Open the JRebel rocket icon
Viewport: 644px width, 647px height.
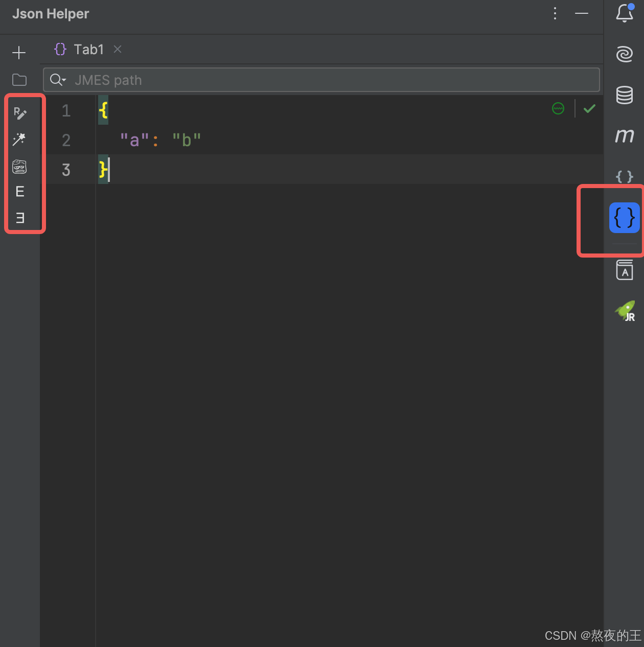pos(625,311)
